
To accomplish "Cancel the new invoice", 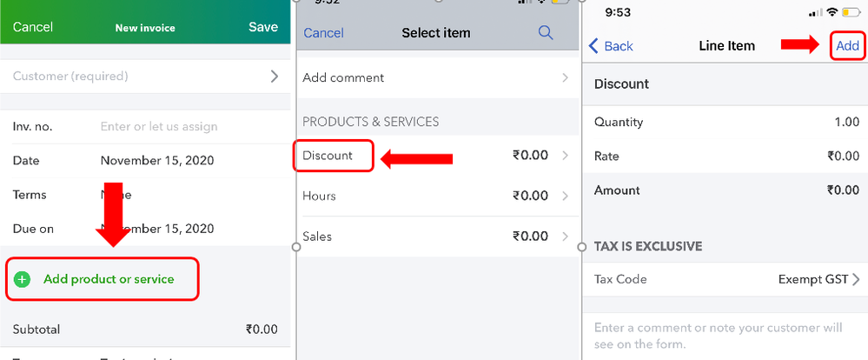I will click(32, 27).
